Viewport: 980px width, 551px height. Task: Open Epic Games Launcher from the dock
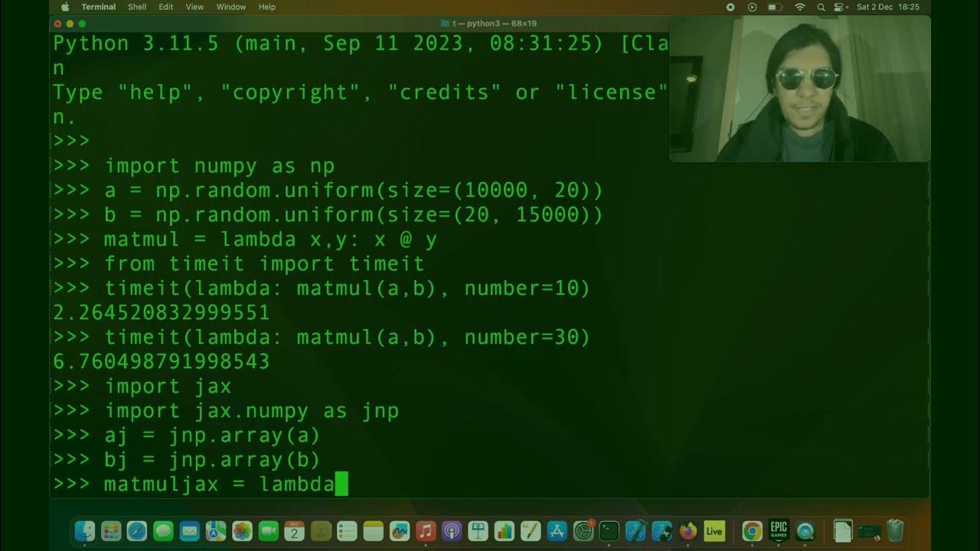coord(778,530)
